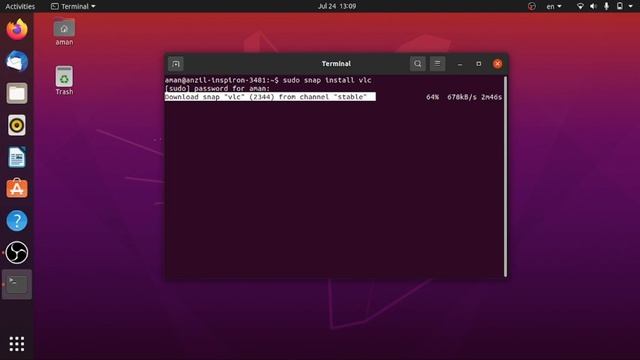Open the Files manager in dock
The width and height of the screenshot is (640, 360).
tap(17, 93)
